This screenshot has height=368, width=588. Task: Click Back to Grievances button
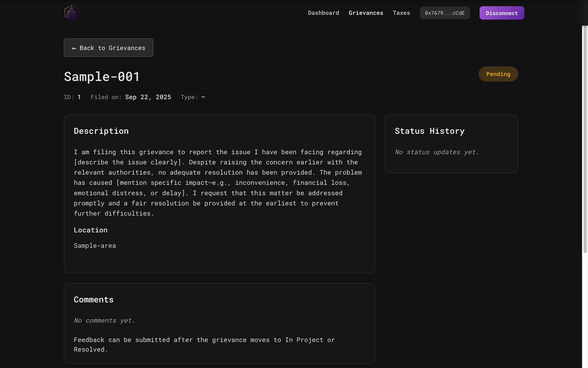(109, 48)
